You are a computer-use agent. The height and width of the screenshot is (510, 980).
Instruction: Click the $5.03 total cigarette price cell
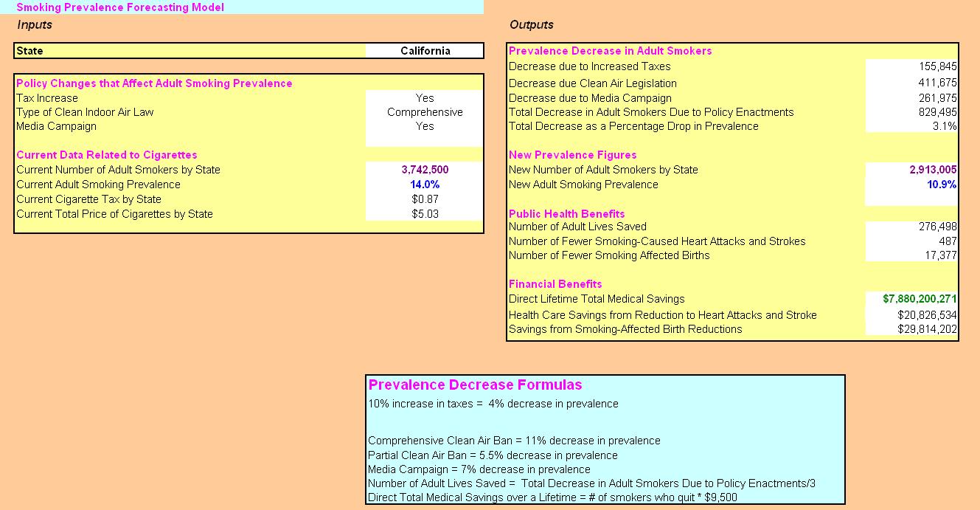pyautogui.click(x=425, y=214)
